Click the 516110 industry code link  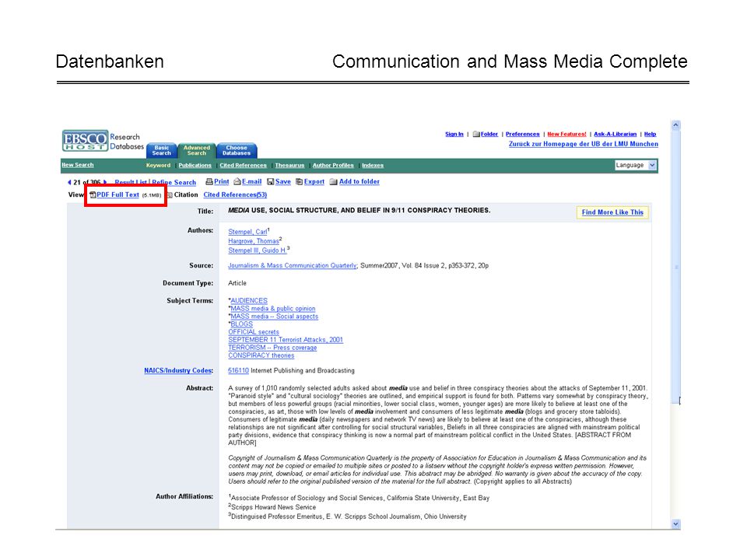[238, 370]
